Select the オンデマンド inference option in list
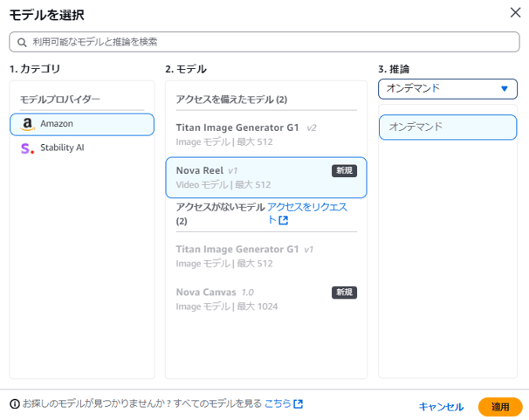529x420 pixels. (x=448, y=127)
